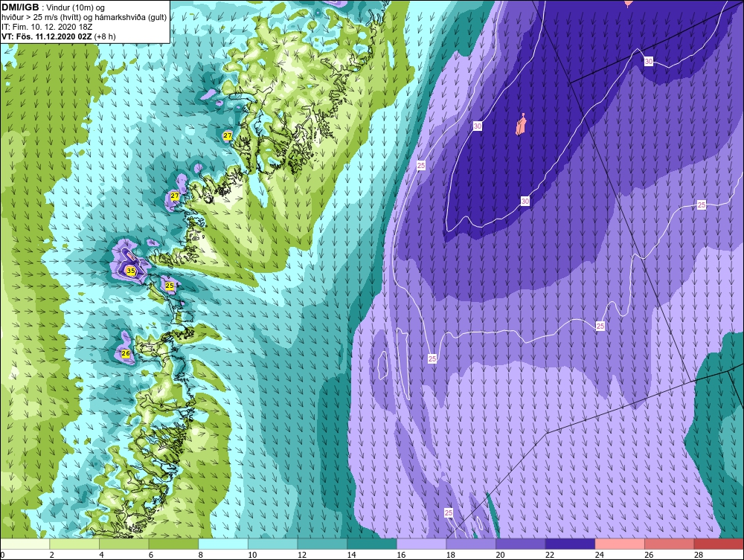
Task: Pick the 4–6 m/s green legend swatch
Action: click(124, 544)
